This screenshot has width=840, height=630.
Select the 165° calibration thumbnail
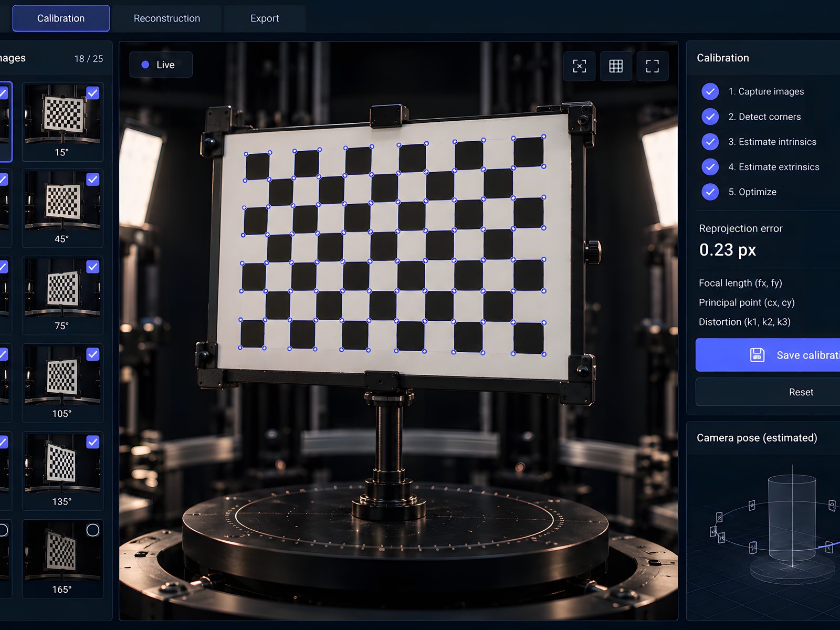(62, 559)
